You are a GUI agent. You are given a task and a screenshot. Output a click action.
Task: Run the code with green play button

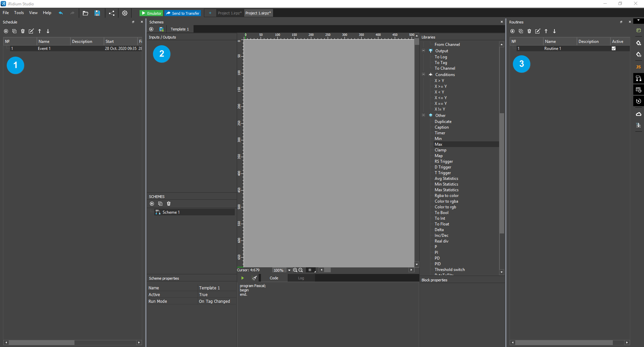pos(243,278)
